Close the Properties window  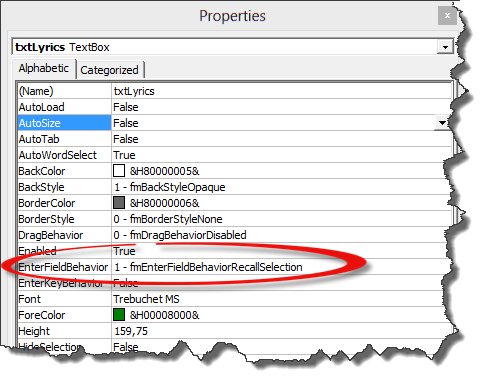point(447,16)
